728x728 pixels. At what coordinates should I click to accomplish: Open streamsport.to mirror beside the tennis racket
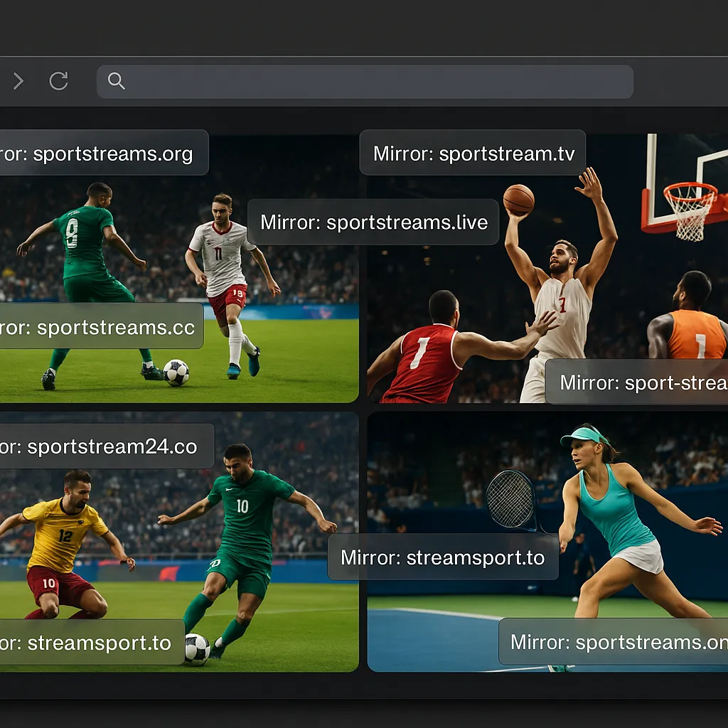click(x=442, y=557)
